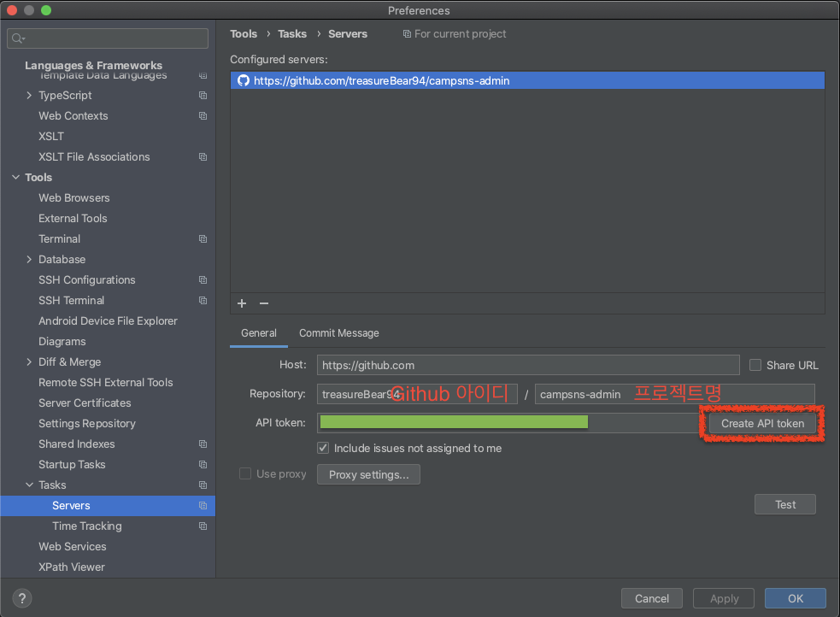Open help via the question mark icon

(22, 598)
